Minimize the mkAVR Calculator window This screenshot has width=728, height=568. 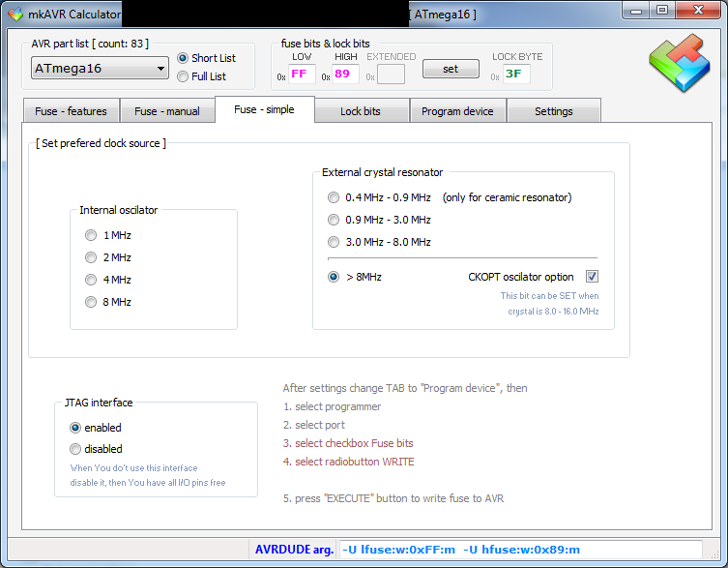point(636,11)
